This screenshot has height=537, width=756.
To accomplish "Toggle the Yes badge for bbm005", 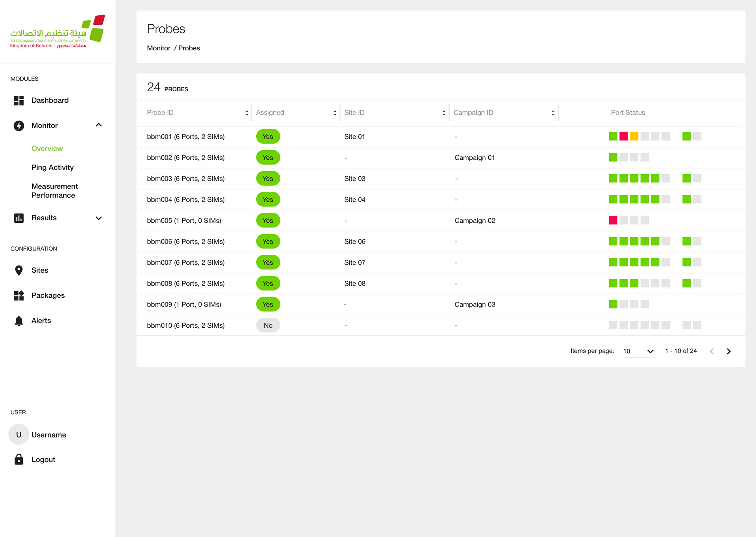I will tap(268, 221).
